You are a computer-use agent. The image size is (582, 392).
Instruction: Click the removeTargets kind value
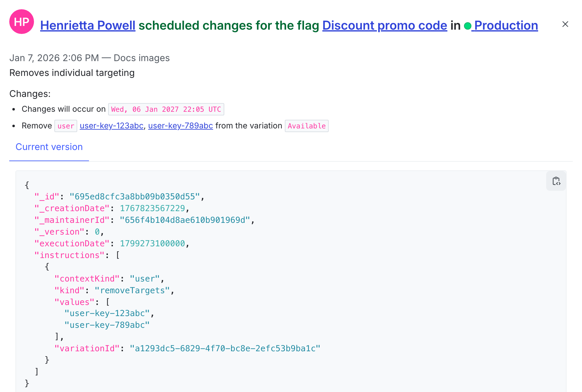coord(132,290)
